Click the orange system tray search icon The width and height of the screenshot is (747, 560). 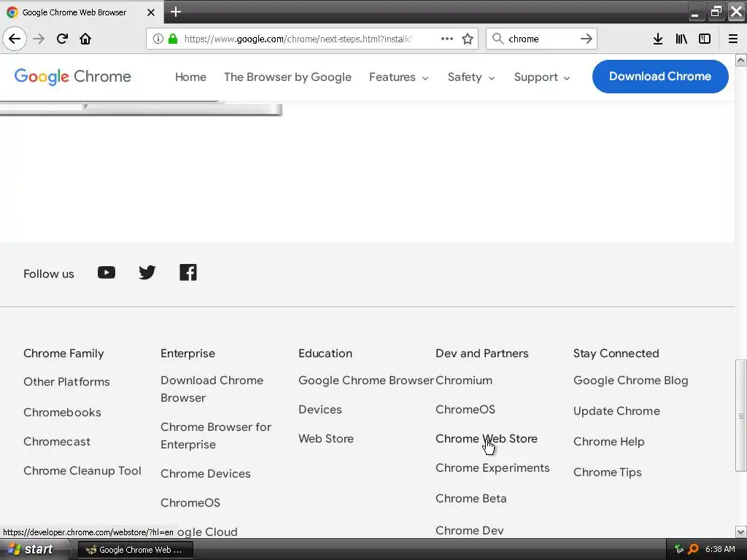tap(693, 549)
